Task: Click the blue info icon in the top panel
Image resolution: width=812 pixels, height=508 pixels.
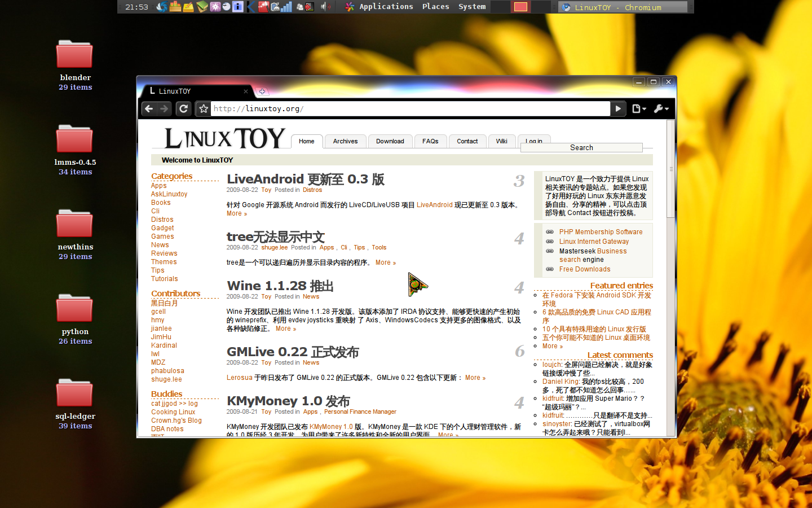Action: click(238, 7)
